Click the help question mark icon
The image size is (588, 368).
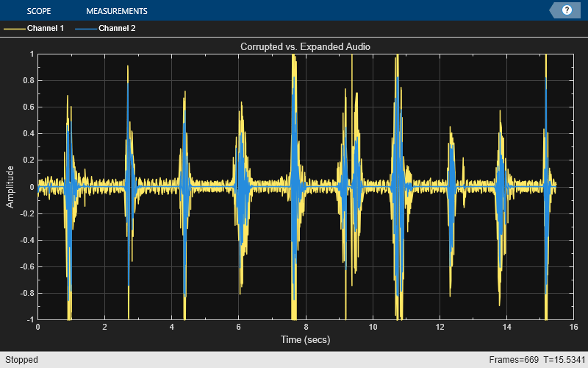[567, 10]
